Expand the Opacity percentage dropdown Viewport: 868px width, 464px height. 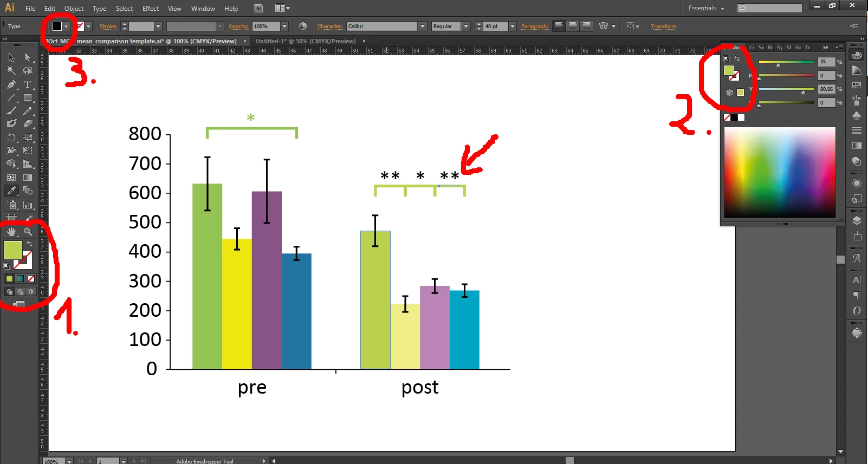point(284,26)
